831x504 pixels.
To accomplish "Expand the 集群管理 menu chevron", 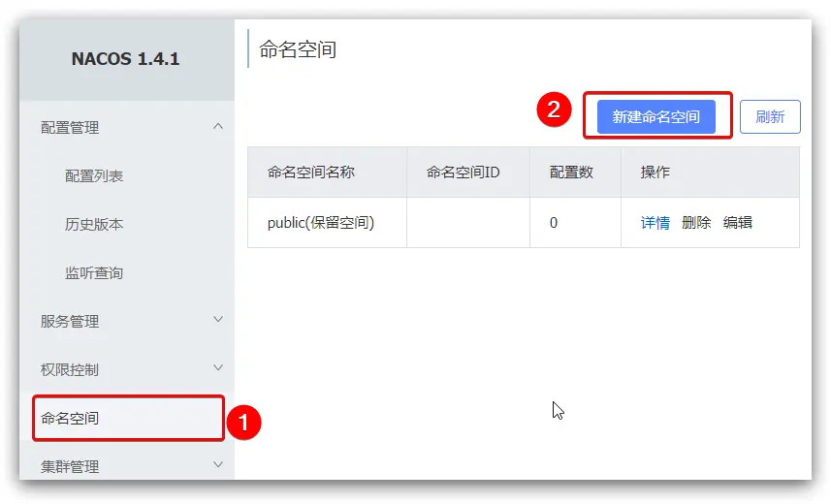I will 218,464.
